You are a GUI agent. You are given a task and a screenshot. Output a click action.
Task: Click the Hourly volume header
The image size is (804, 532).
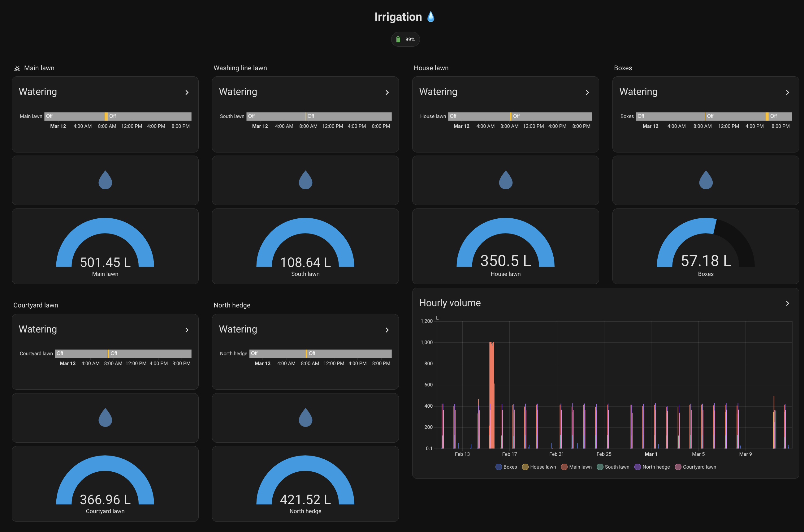click(x=450, y=302)
